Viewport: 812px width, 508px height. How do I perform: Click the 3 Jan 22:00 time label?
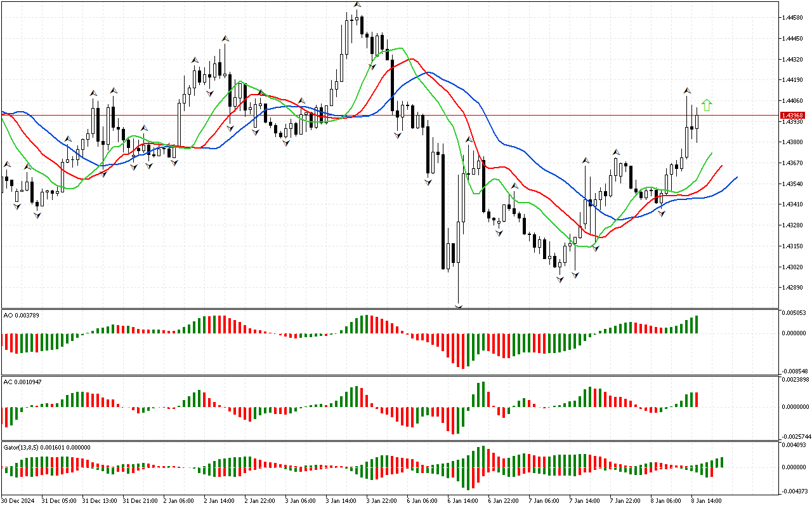tap(383, 500)
